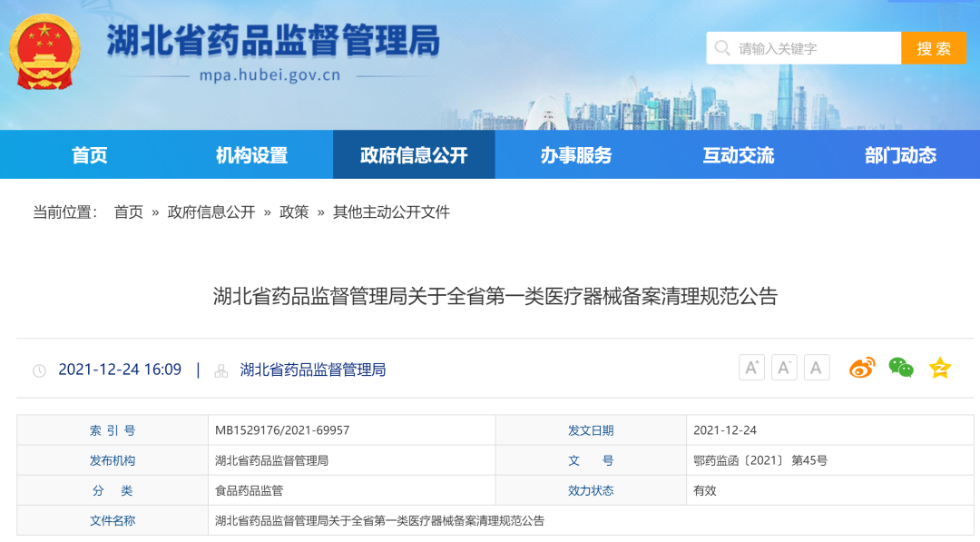Increase font size with A+ icon

click(751, 368)
